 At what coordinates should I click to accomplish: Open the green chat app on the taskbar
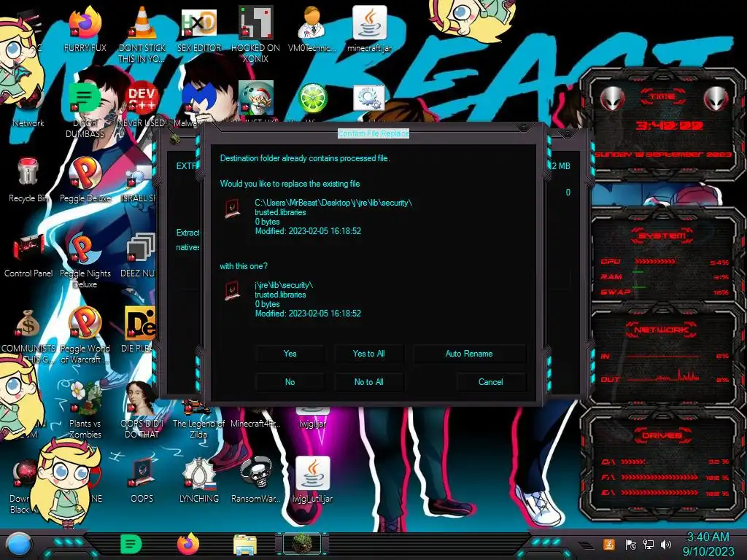point(131,544)
